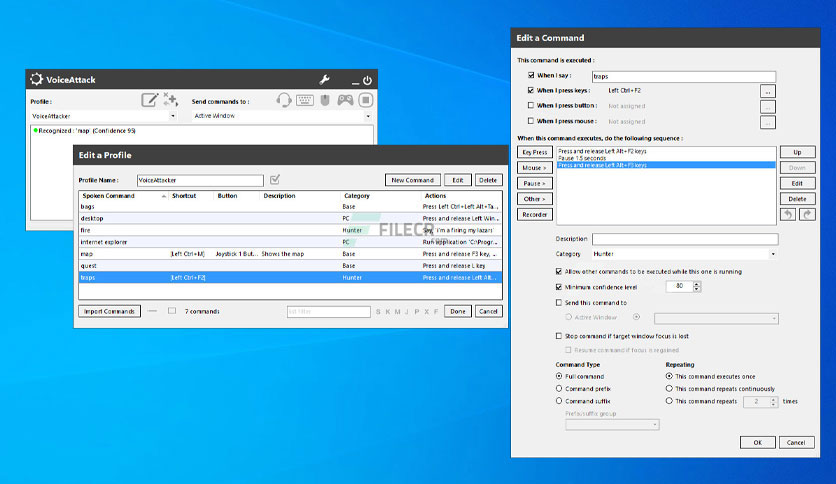This screenshot has width=836, height=484.
Task: Click the undo arrow in Edit a Command
Action: [x=788, y=214]
